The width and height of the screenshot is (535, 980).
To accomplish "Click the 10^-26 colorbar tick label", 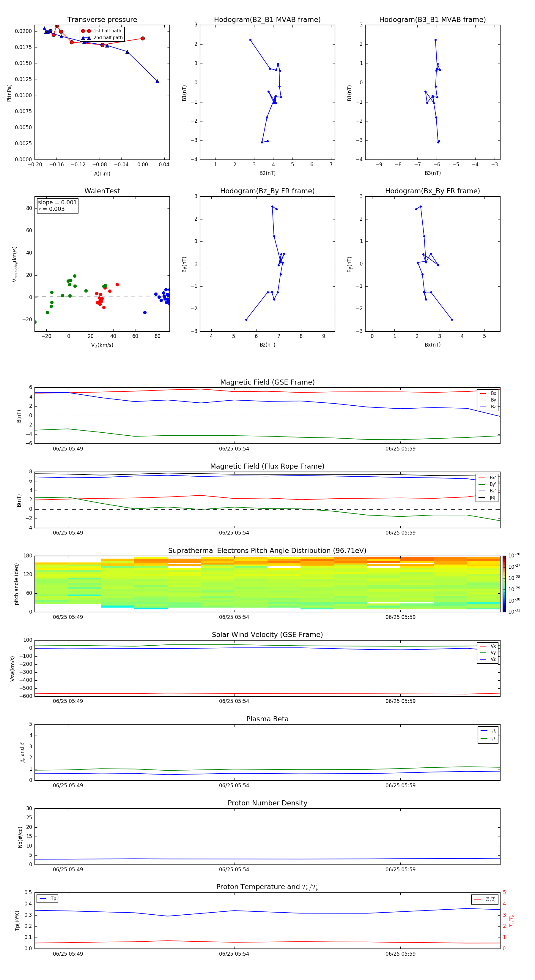I will (514, 555).
